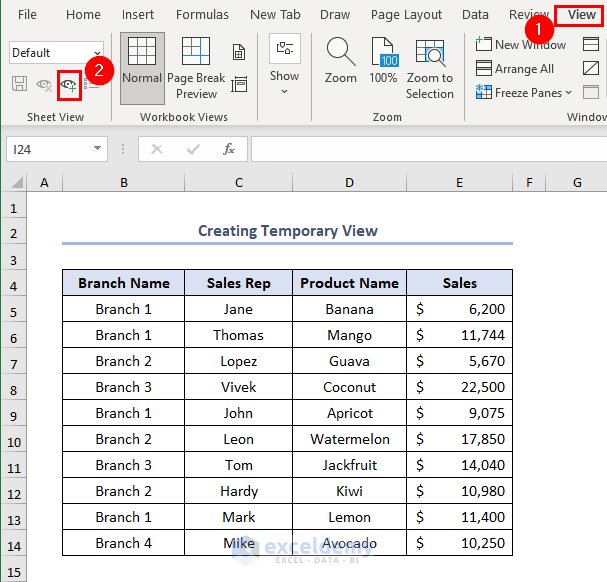Open the Formulas tab

[202, 15]
